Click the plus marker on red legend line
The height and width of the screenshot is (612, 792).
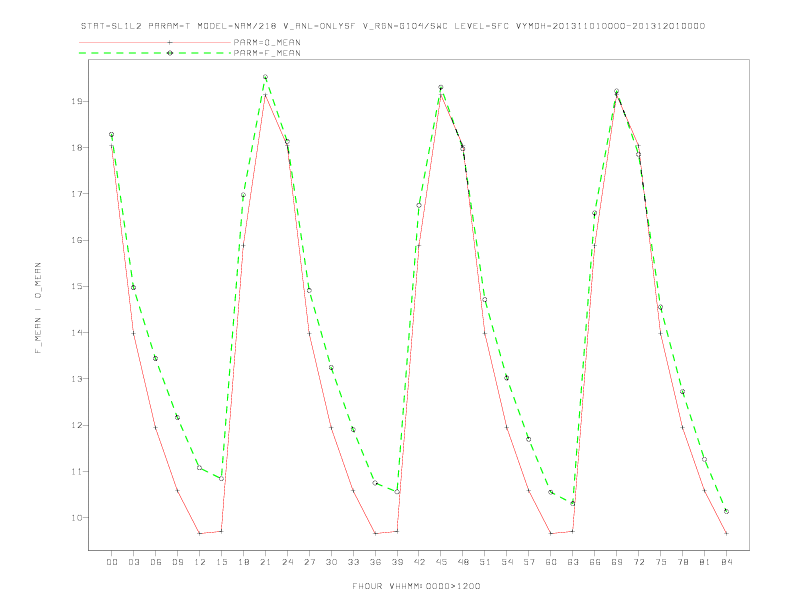pyautogui.click(x=170, y=42)
